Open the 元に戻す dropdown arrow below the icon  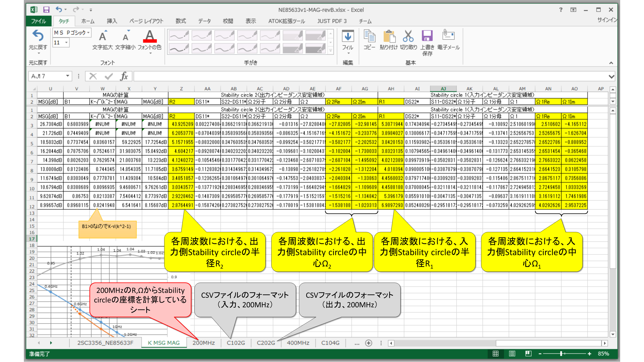[x=39, y=53]
